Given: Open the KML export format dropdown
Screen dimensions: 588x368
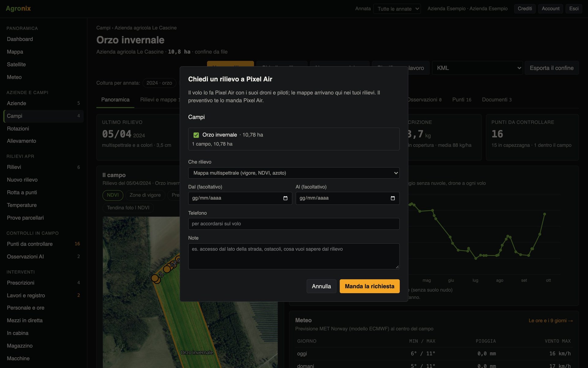Looking at the screenshot, I should tap(477, 68).
